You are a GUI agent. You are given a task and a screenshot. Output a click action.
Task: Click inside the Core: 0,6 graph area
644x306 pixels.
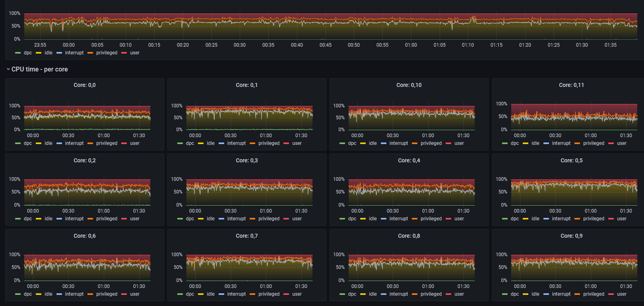point(87,268)
